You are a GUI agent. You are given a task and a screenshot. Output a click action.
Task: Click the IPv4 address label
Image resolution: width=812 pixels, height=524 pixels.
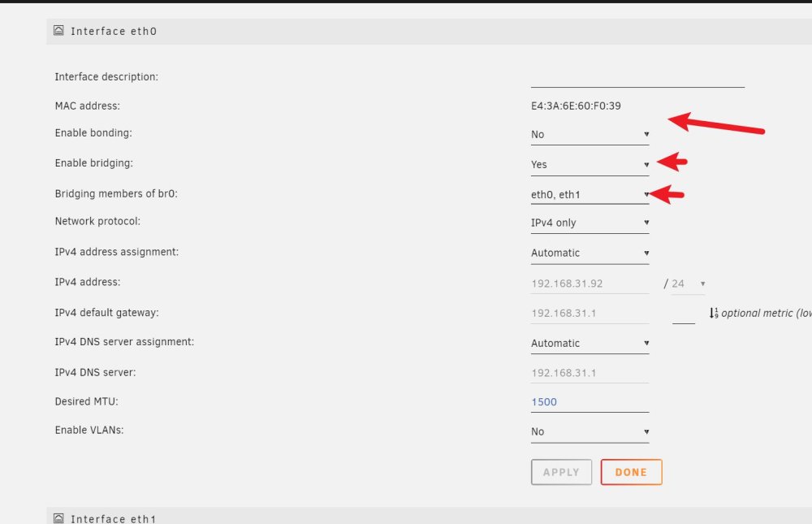(x=88, y=282)
